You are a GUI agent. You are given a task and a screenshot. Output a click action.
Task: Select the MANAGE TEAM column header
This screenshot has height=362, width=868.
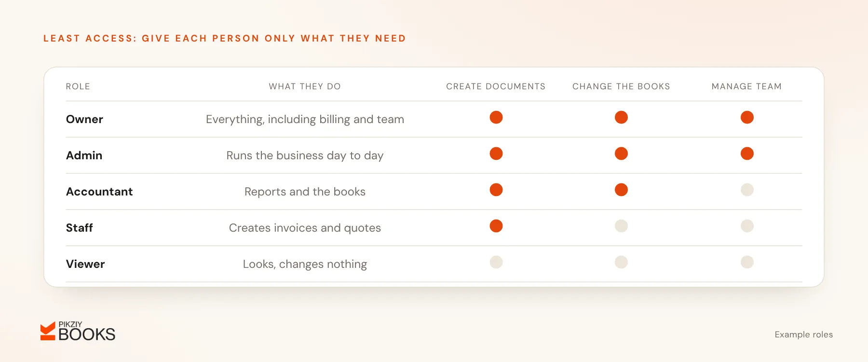click(x=746, y=86)
